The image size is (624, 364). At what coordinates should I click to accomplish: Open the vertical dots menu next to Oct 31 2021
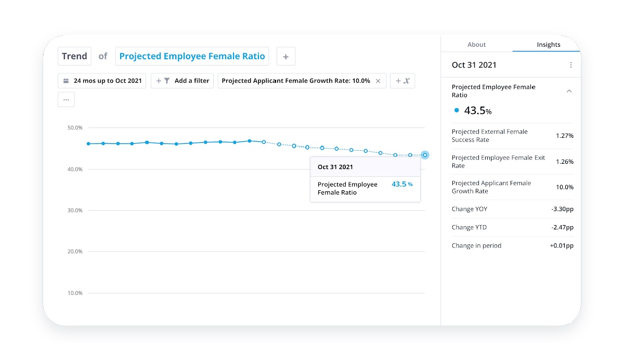click(x=571, y=65)
